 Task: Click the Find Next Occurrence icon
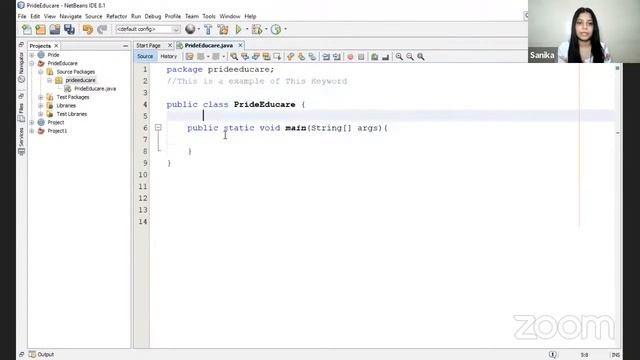tap(256, 57)
